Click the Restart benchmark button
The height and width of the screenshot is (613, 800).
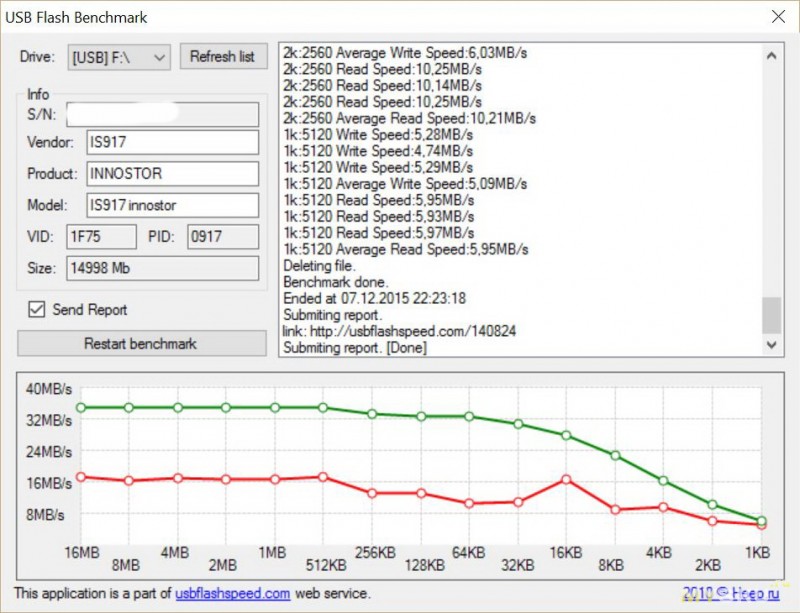[x=141, y=344]
